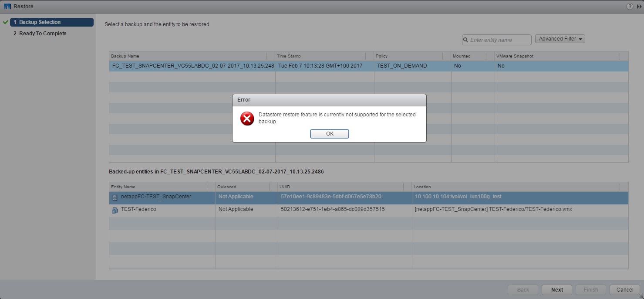The image size is (644, 299).
Task: Click Not Applicable in TEST-Federico row
Action: [236, 209]
